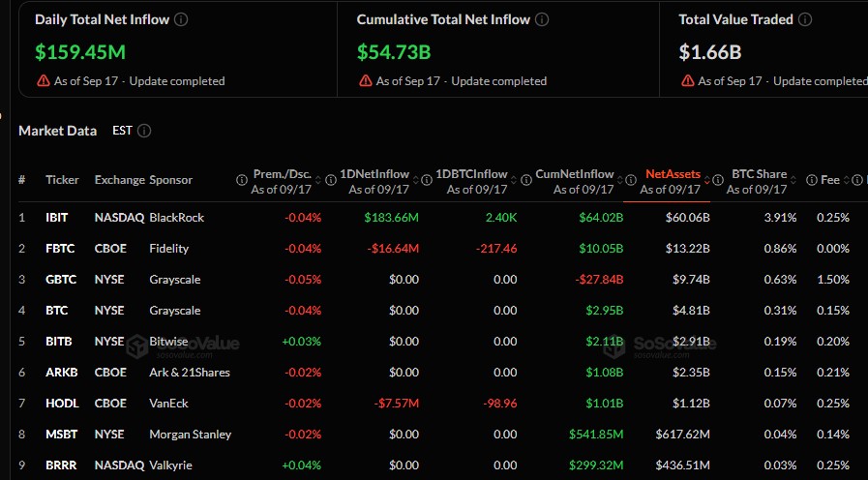Select VanEck sponsor cell
Viewport: 868px width, 480px height.
168,404
